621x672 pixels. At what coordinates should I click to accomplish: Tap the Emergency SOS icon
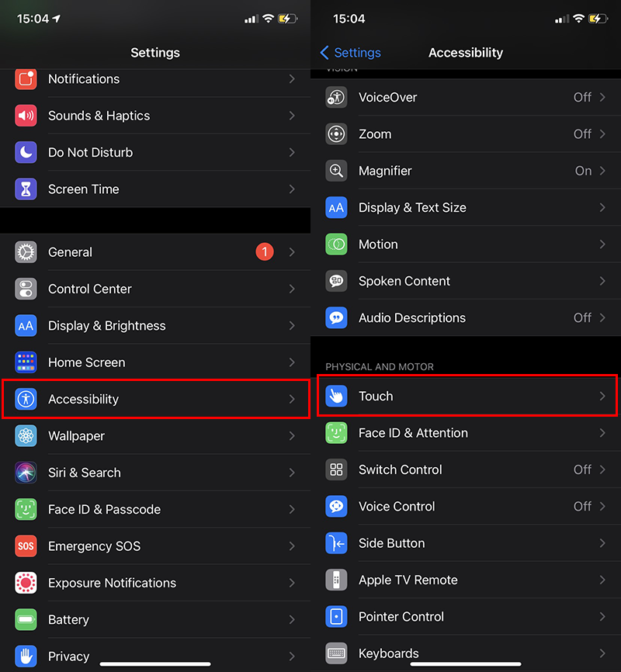click(x=26, y=546)
